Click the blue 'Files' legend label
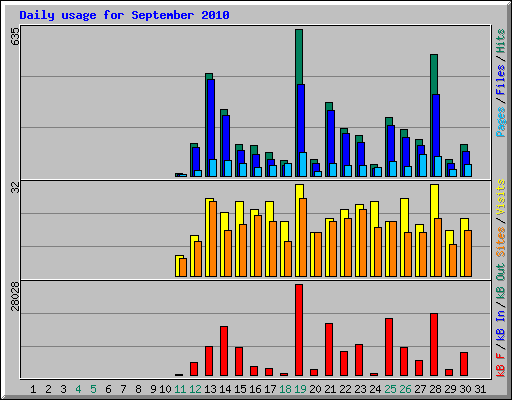 pyautogui.click(x=501, y=80)
